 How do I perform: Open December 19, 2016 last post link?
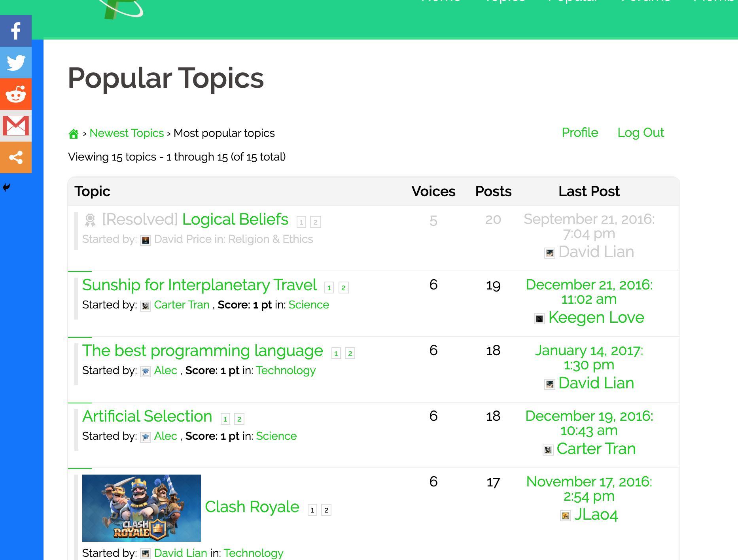(589, 423)
